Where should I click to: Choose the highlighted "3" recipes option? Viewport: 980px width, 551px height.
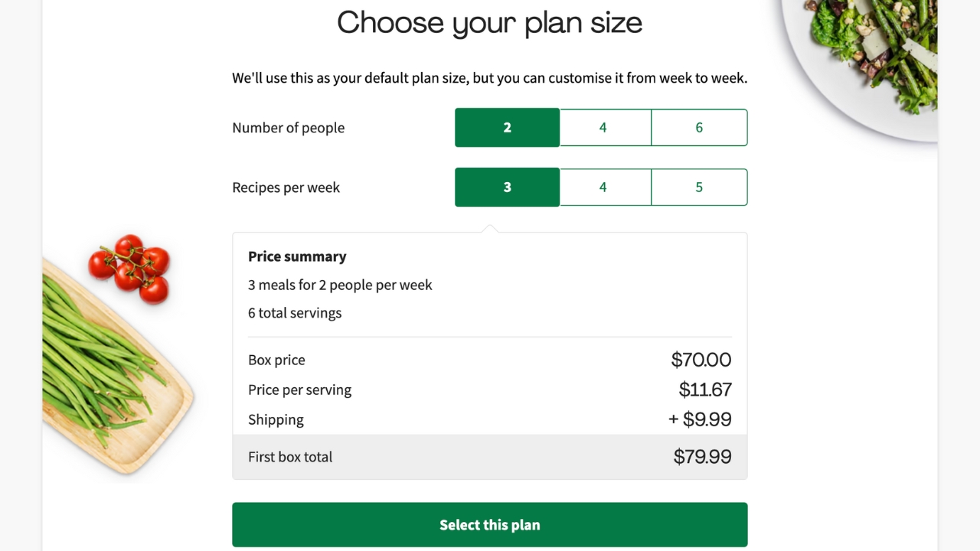tap(507, 187)
